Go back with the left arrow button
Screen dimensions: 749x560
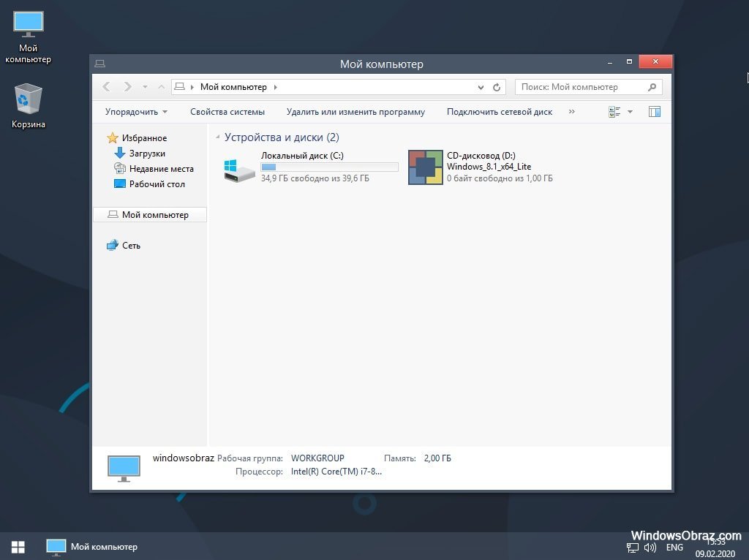click(x=107, y=87)
